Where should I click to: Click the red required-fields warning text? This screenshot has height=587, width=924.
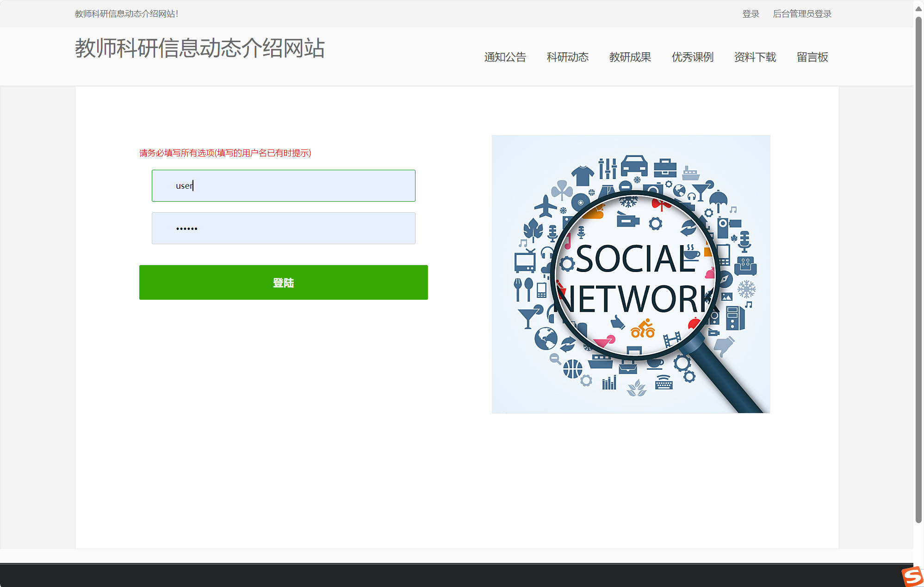225,153
